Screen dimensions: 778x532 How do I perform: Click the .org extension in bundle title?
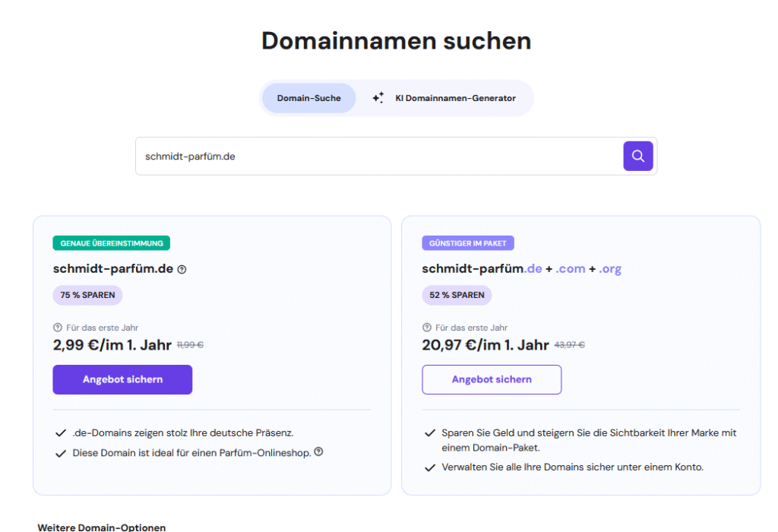tap(610, 269)
